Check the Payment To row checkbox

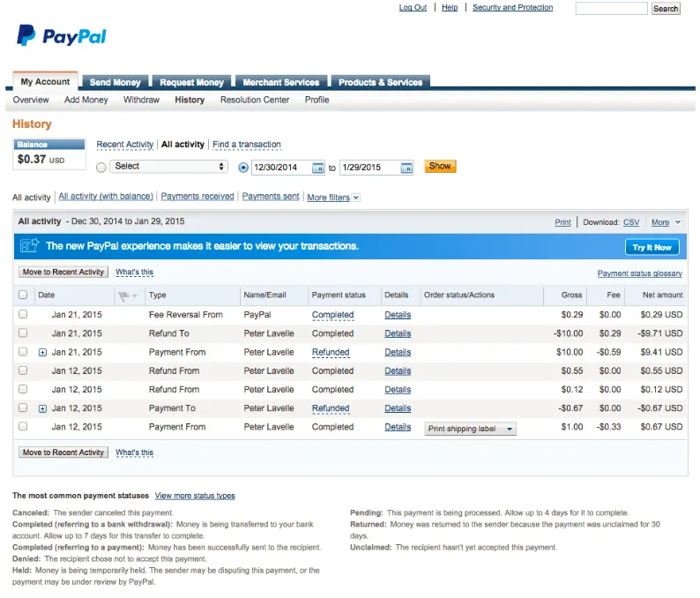click(x=23, y=407)
